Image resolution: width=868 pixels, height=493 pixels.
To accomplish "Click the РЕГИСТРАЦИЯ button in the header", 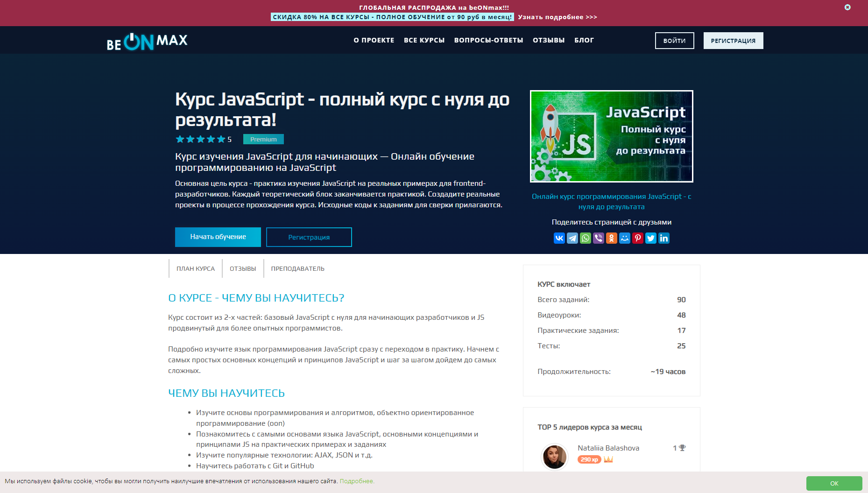I will (733, 41).
